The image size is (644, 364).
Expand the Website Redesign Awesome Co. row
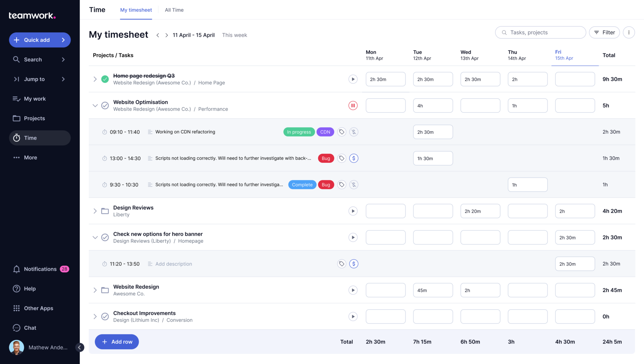pos(94,290)
